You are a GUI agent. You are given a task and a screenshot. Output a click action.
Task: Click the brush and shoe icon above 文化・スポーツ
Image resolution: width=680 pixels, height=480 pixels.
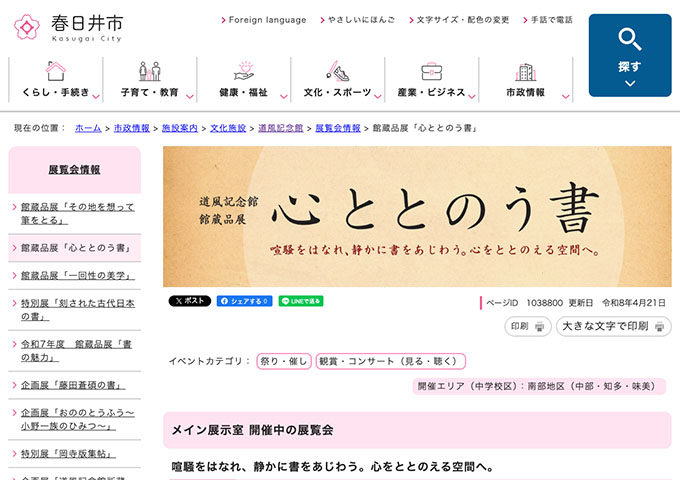[338, 71]
